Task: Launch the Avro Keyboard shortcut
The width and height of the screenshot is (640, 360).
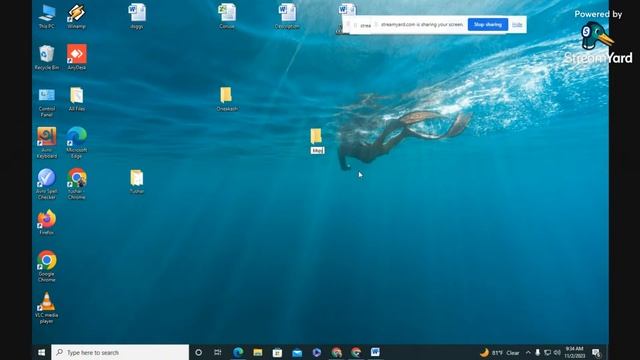Action: click(47, 142)
